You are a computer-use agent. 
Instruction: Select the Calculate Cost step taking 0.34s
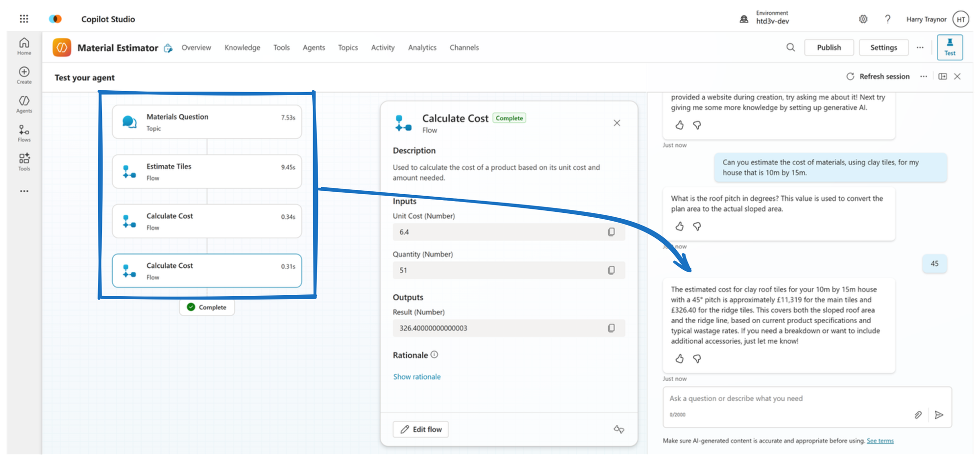pos(207,221)
